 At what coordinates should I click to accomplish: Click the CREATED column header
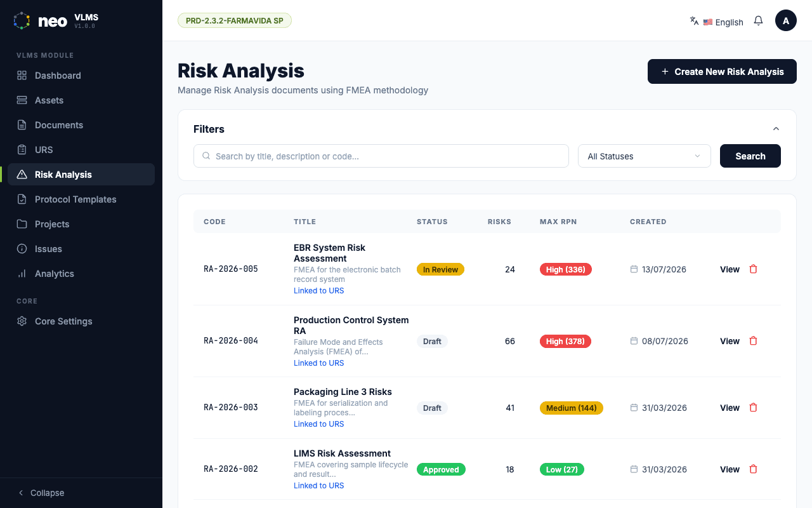point(648,222)
